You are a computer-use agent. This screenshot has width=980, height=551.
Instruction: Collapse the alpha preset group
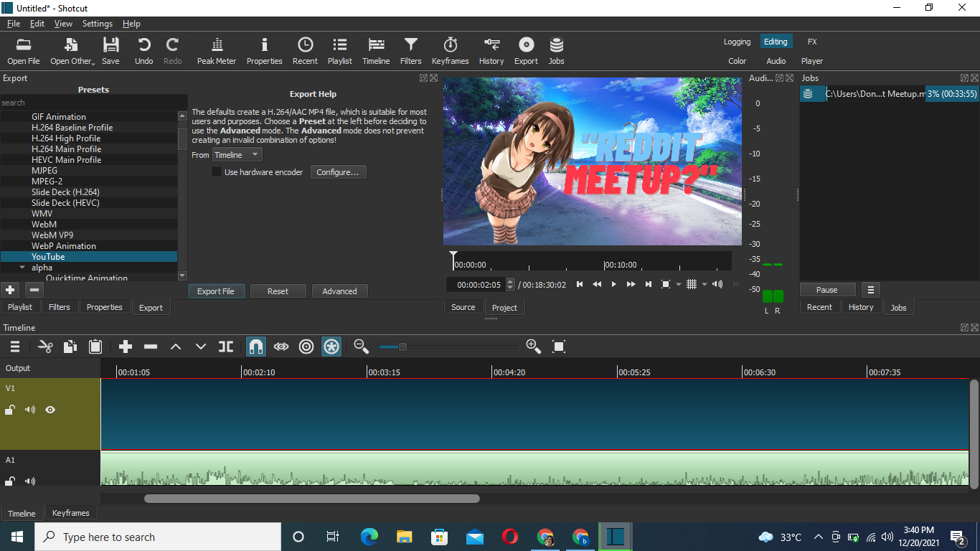[x=23, y=268]
